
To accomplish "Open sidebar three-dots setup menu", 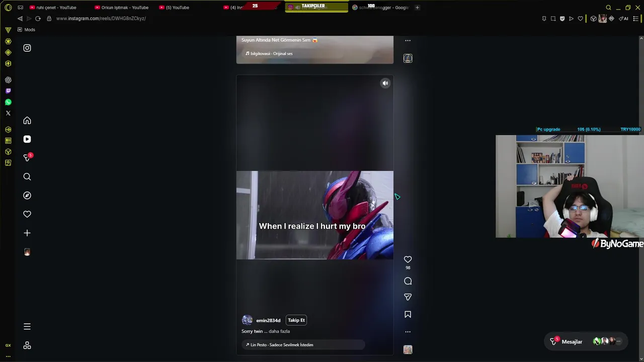I will coord(8,356).
